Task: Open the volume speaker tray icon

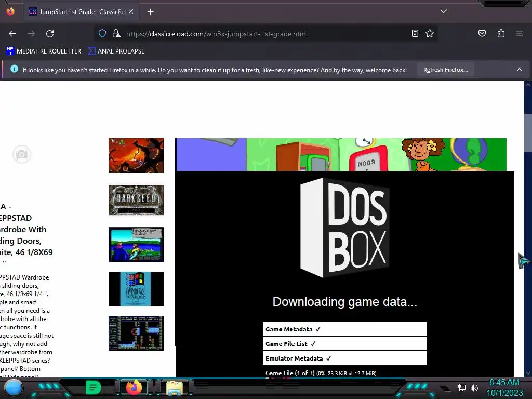Action: tap(474, 388)
